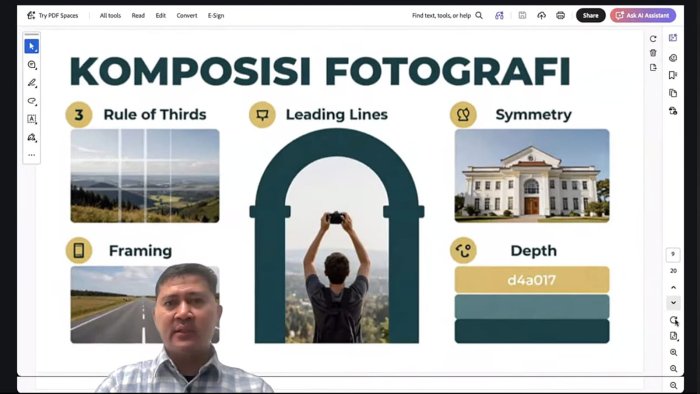Select the Add comment tool
Screen dimensions: 700x394
32,65
